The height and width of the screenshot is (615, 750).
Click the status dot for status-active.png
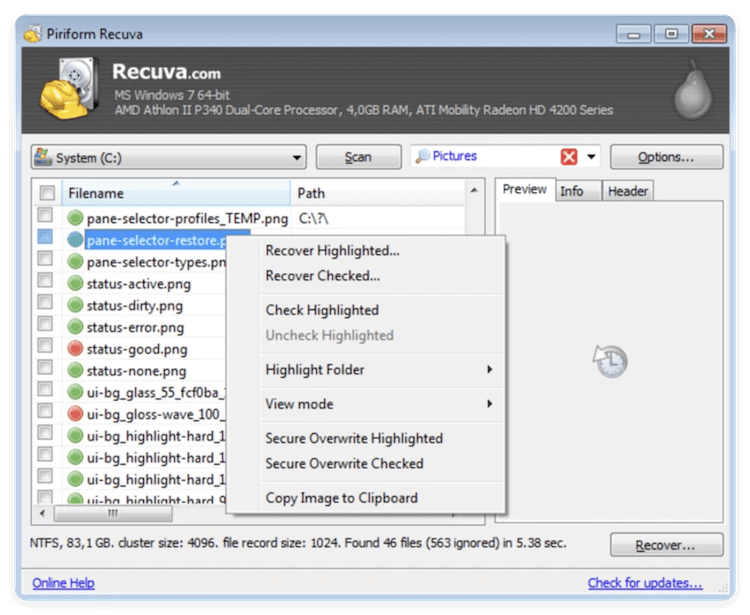[75, 283]
